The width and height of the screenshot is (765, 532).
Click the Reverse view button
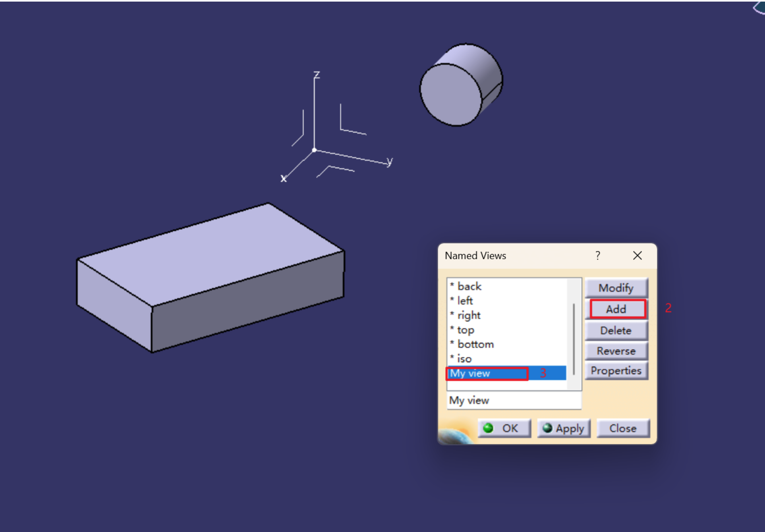[616, 351]
